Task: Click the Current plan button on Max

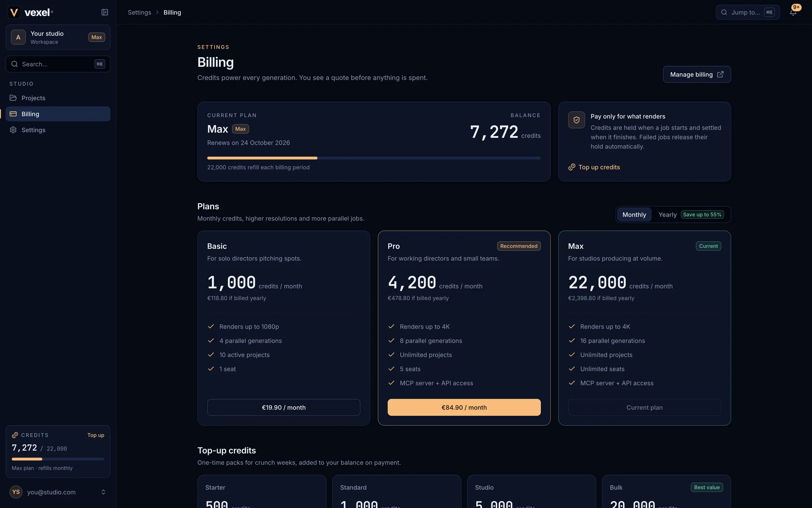Action: click(644, 407)
